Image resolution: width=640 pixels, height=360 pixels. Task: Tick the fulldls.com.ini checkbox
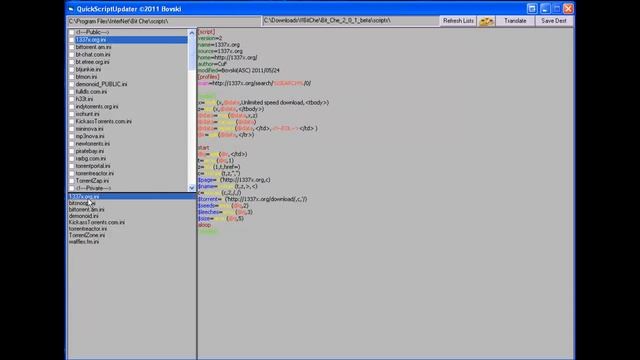coord(71,91)
